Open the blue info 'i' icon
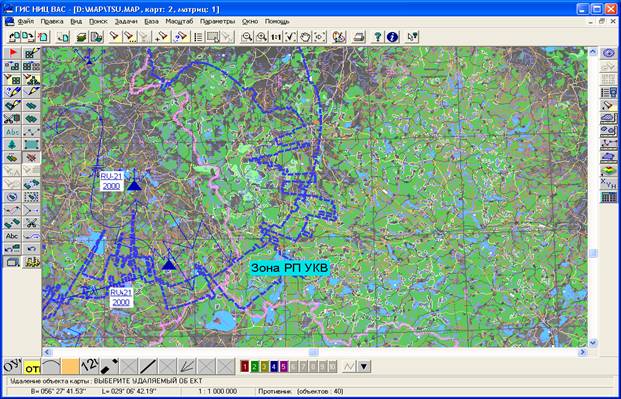 tap(392, 37)
